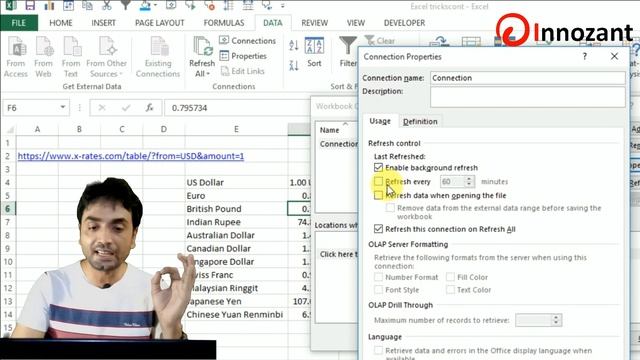Click the Connection name input field
This screenshot has height=360, width=640.
pyautogui.click(x=527, y=78)
